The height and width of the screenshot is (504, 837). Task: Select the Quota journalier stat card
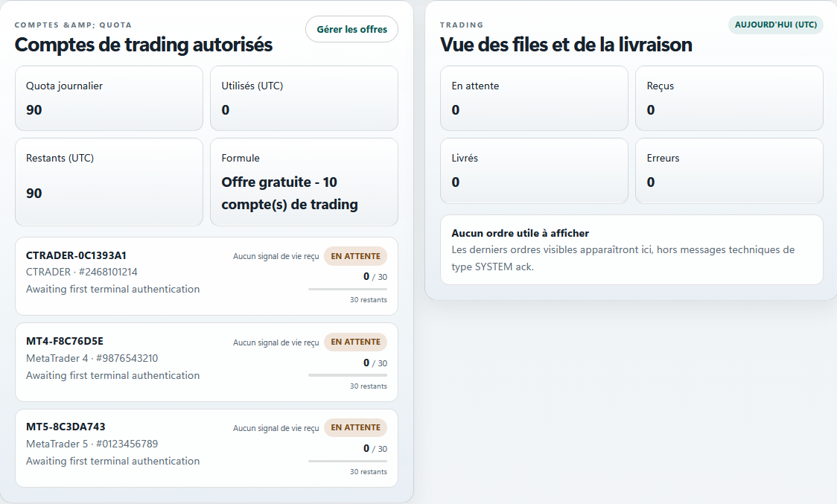click(x=109, y=98)
